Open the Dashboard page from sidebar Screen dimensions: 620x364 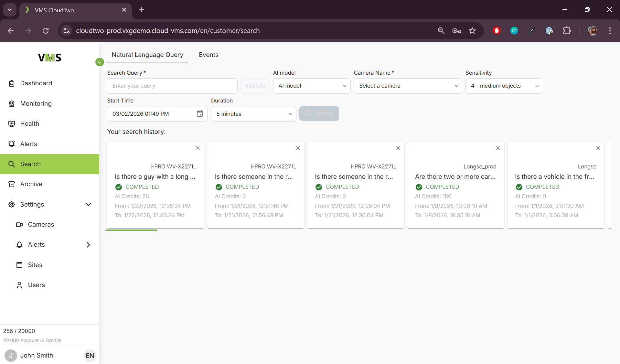36,83
